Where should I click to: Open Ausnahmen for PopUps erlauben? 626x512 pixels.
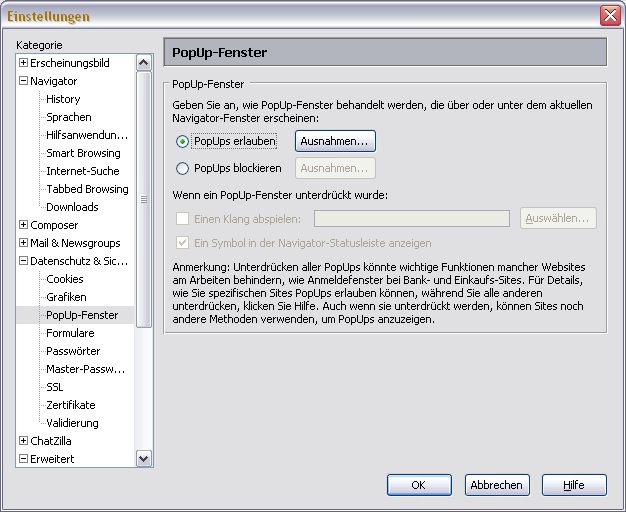(335, 141)
